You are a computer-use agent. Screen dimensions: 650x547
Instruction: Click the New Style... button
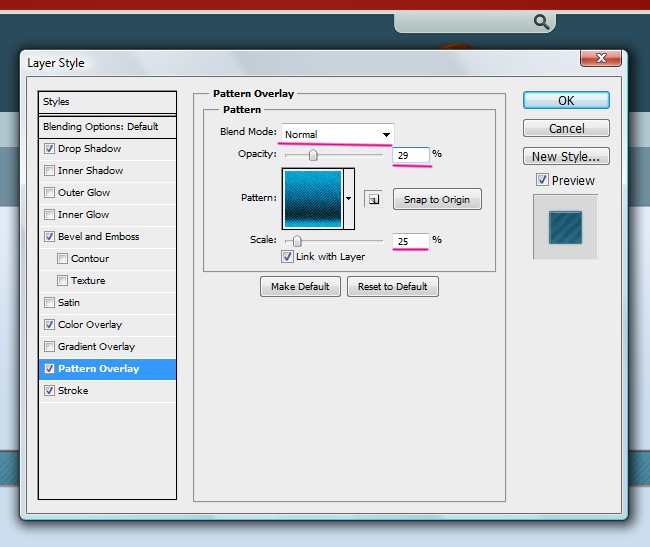[566, 156]
